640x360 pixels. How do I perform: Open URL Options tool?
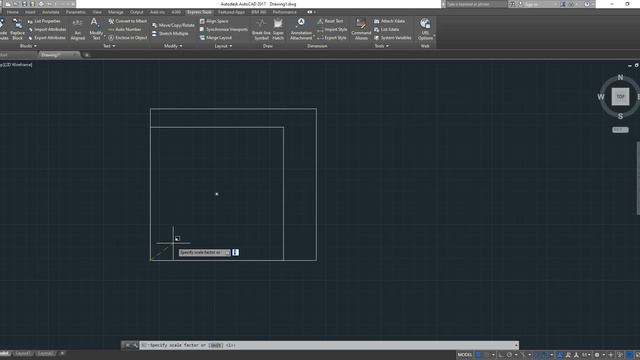tap(425, 29)
